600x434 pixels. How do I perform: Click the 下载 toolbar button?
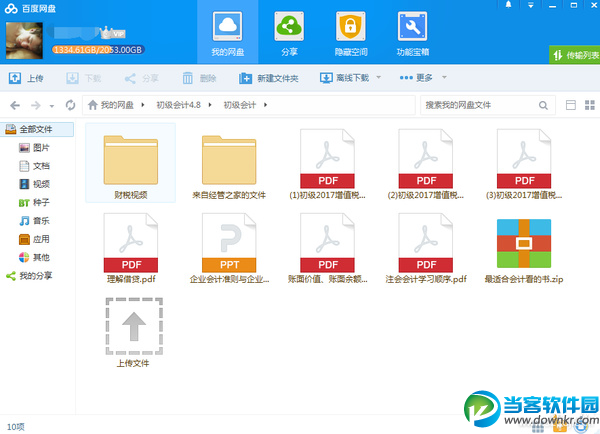coord(83,78)
